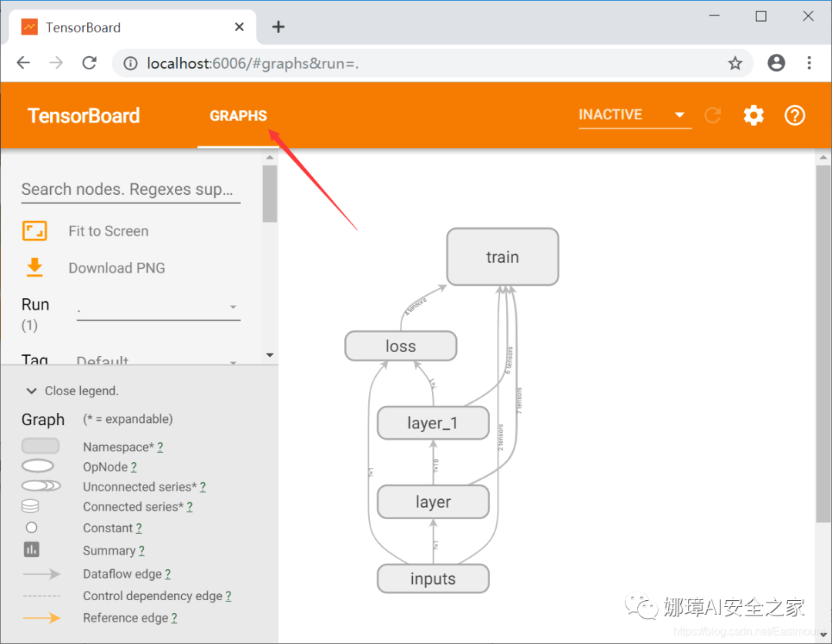Click the Download PNG label
This screenshot has width=832, height=644.
117,268
